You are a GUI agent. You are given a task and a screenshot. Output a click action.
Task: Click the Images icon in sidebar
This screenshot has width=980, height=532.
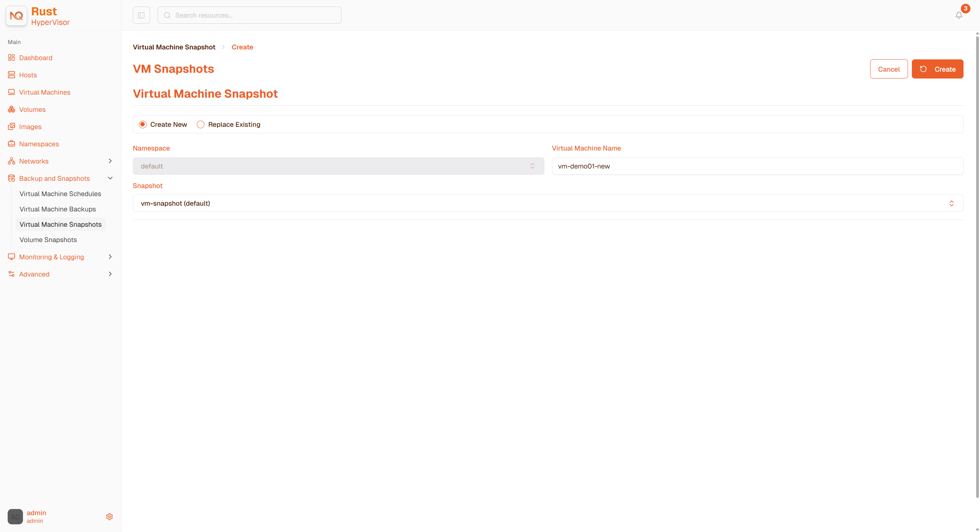[11, 126]
